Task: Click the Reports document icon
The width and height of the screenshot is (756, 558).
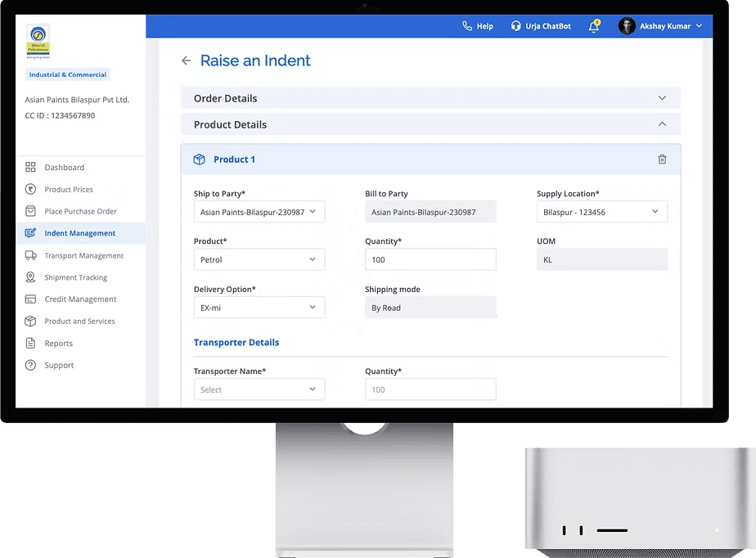Action: pos(30,343)
